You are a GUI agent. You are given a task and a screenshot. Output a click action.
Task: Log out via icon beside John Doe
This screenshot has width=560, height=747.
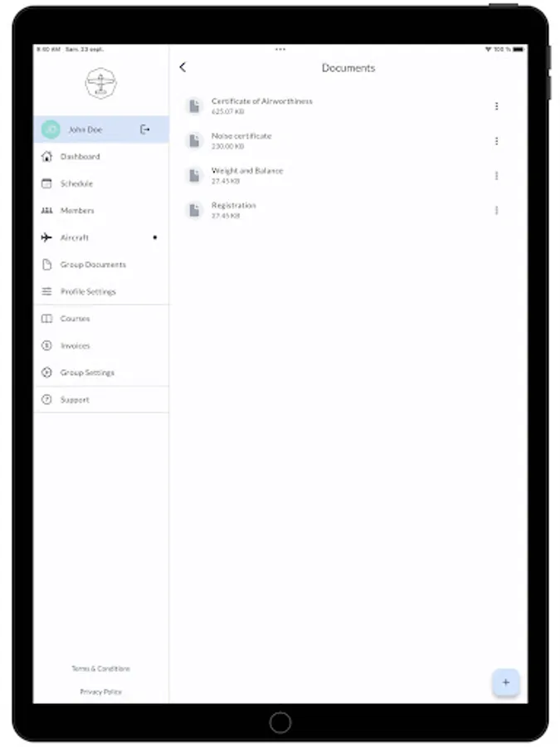(144, 129)
